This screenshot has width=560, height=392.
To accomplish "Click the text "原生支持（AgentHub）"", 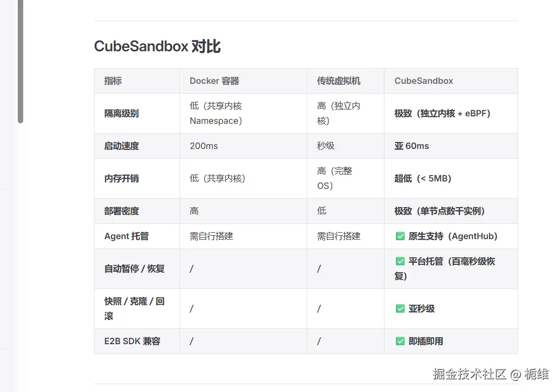I will [453, 236].
